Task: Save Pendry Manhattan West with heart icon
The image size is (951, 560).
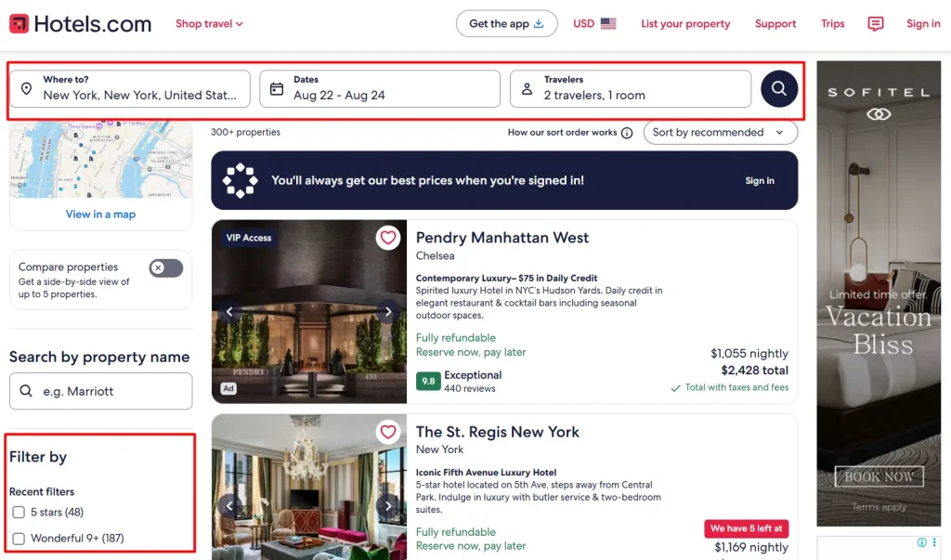Action: click(x=388, y=237)
